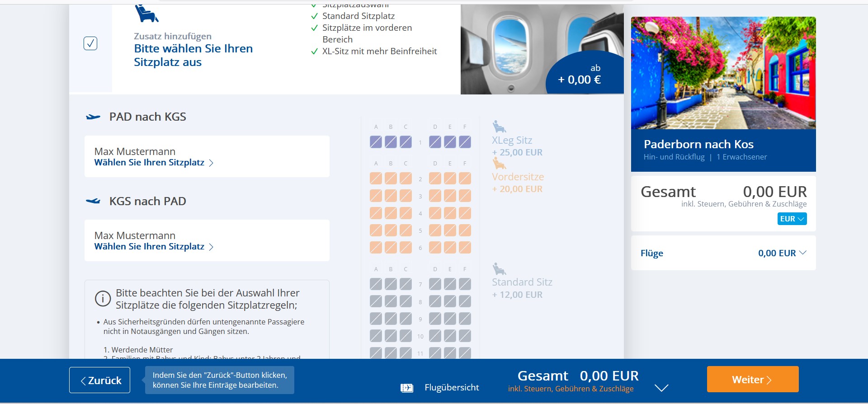
Task: Expand the bottom bar Gesamt chevron
Action: (x=661, y=388)
